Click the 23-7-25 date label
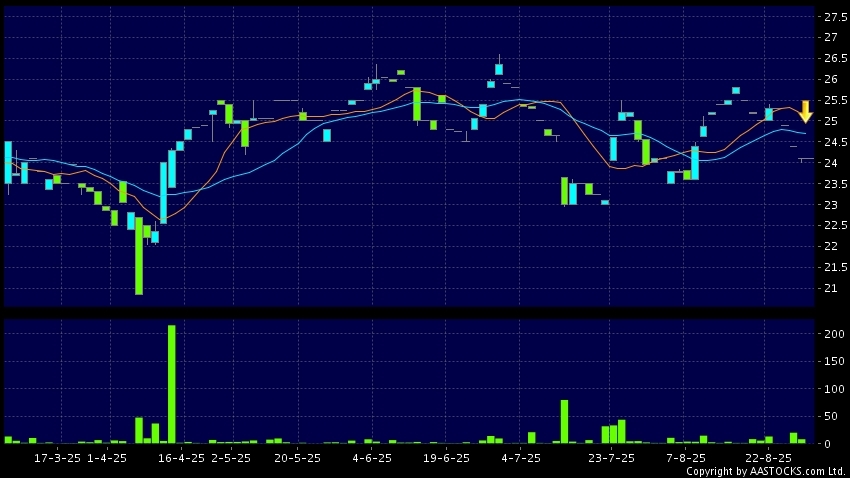The width and height of the screenshot is (850, 478). pos(611,458)
